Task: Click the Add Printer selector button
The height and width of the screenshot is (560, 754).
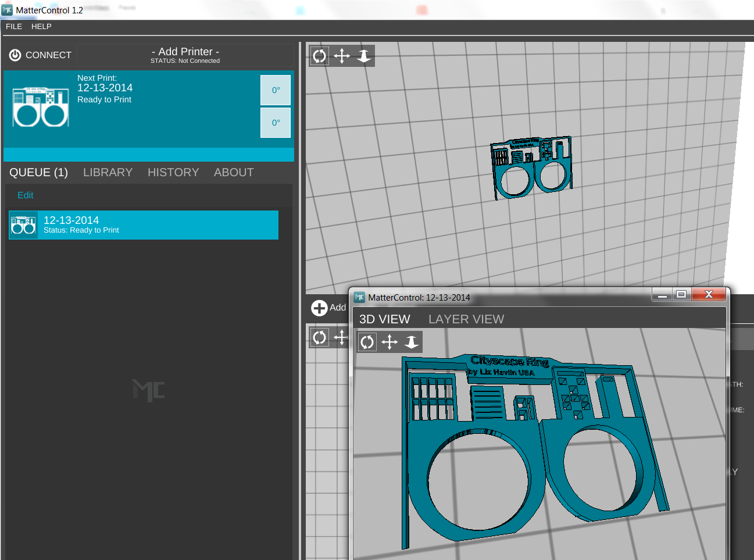Action: (185, 55)
